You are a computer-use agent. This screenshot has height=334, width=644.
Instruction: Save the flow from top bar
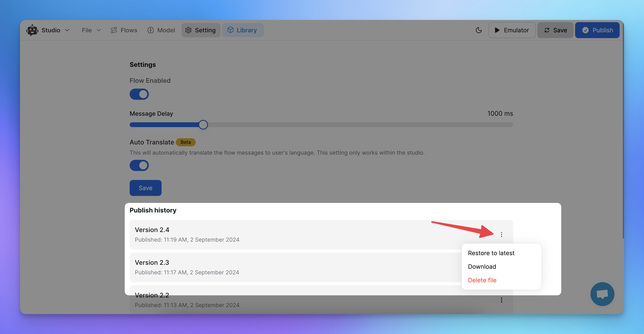pos(555,30)
